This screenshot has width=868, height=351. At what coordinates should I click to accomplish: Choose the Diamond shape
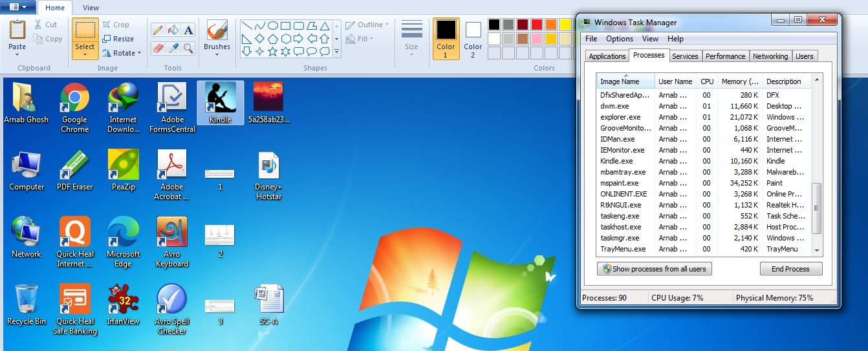259,39
